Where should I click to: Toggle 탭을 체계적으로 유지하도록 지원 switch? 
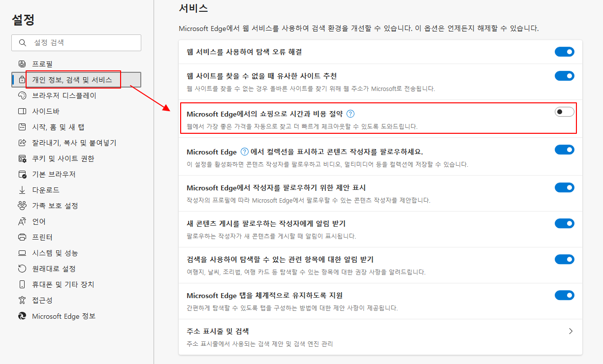pos(564,295)
